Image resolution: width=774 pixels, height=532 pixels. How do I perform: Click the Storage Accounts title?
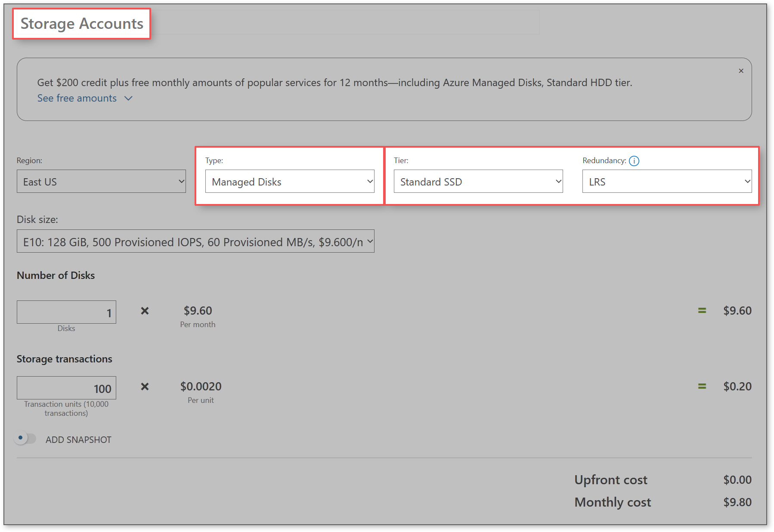(81, 24)
